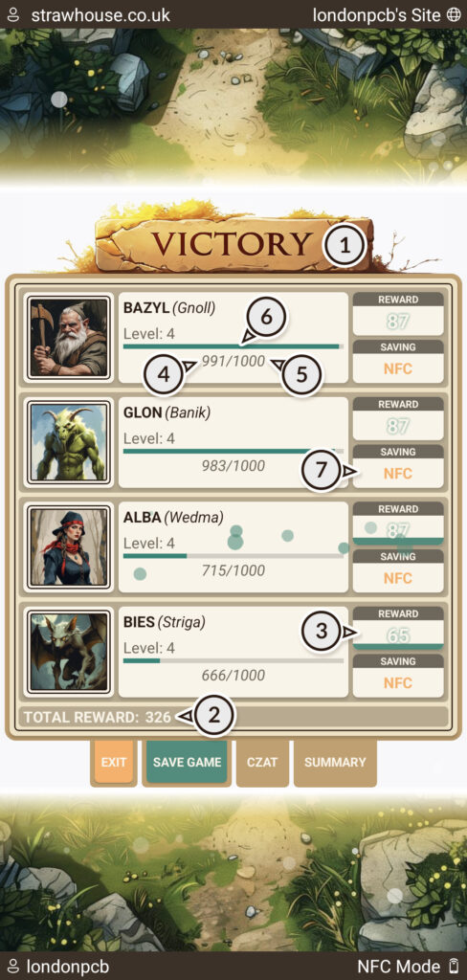Select Glon's green horned creature portrait
Image resolution: width=467 pixels, height=980 pixels.
[x=70, y=443]
